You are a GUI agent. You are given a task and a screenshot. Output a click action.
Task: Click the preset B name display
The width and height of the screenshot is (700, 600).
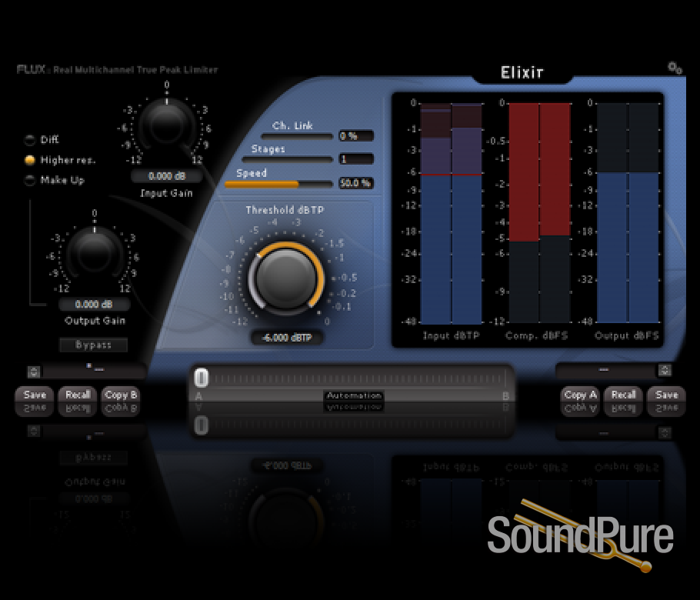[606, 370]
